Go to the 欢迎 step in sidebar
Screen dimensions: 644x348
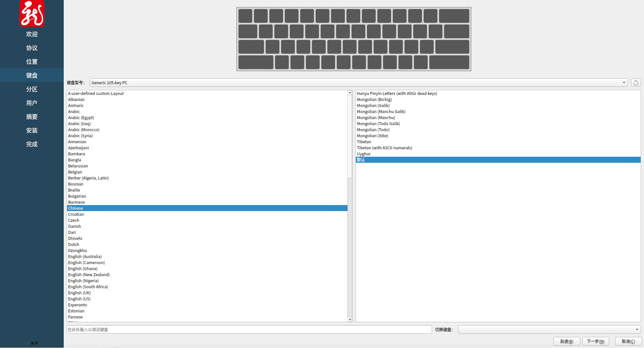pos(32,34)
